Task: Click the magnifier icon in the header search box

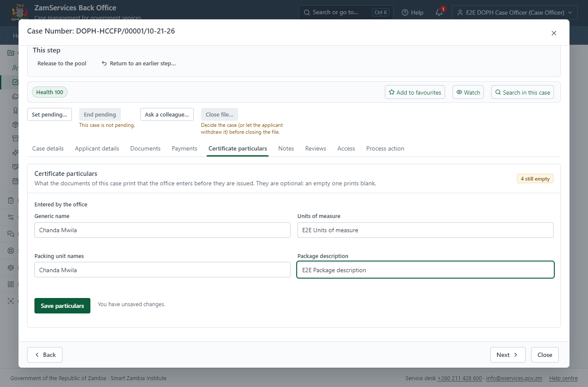Action: click(x=307, y=12)
